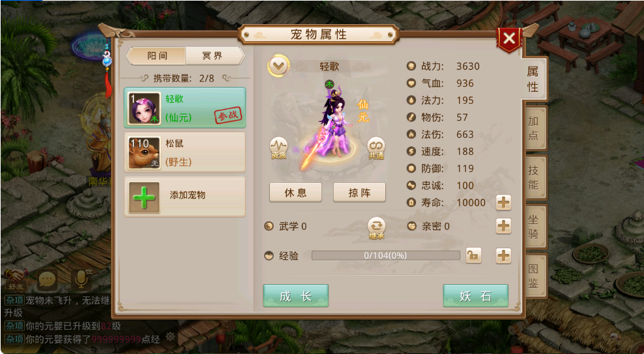Click the 成长 growth button
This screenshot has width=644, height=354.
coord(296,296)
